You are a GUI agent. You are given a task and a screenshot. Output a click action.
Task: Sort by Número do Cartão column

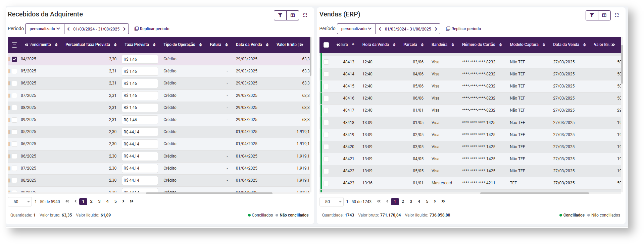(500, 45)
